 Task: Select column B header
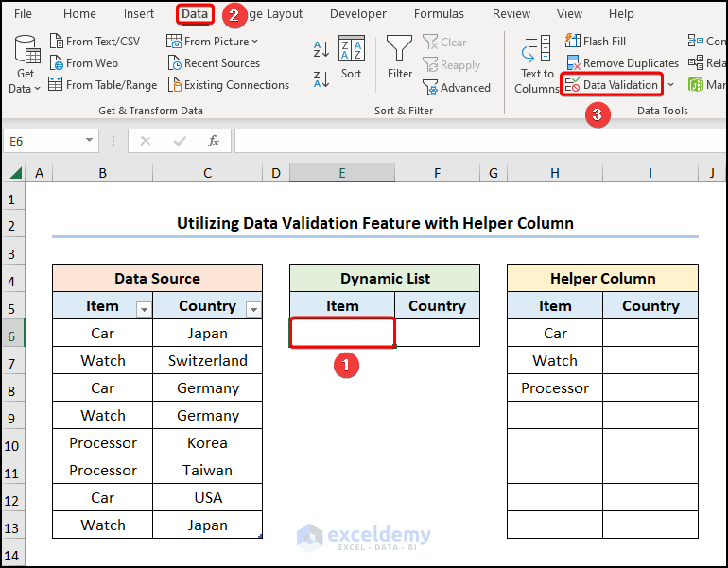pos(103,173)
